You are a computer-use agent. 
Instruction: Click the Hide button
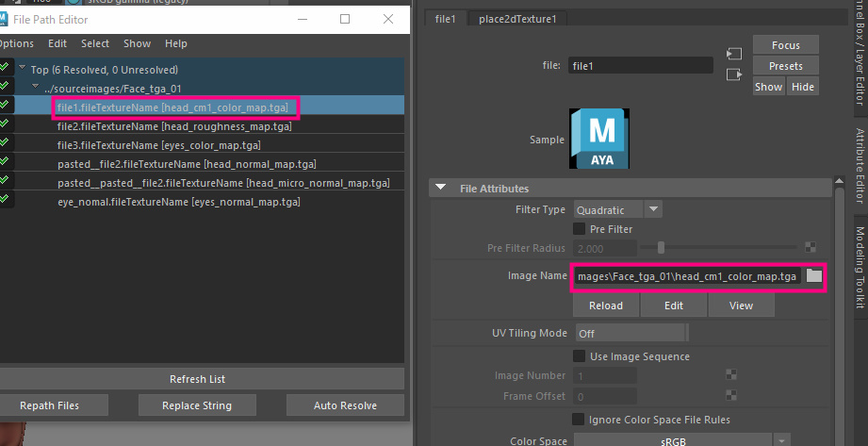[803, 87]
